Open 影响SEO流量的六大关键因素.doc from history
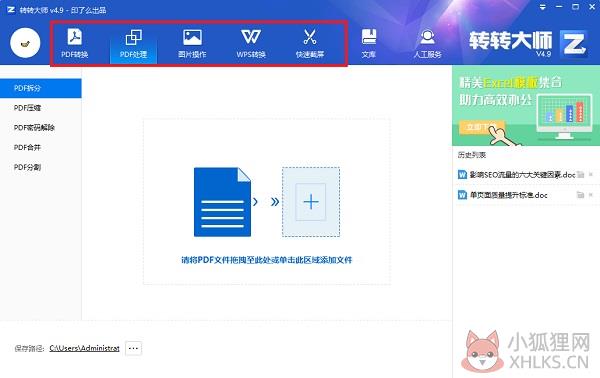Screen dimensions: 600x378 click(522, 175)
